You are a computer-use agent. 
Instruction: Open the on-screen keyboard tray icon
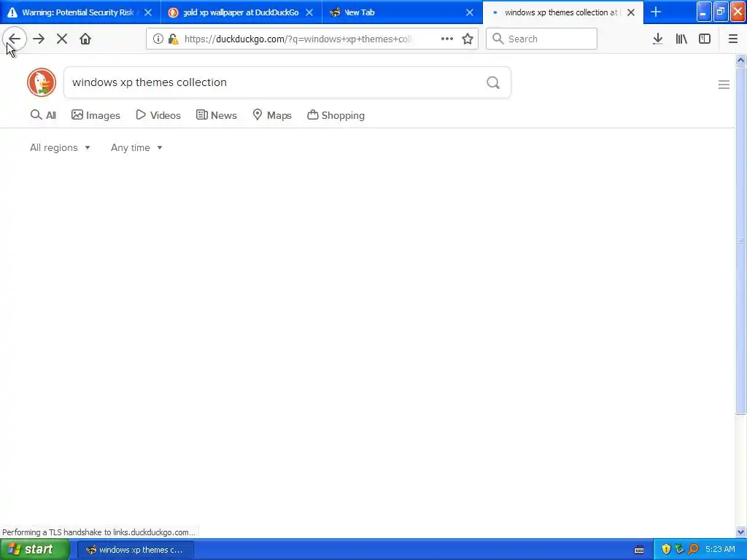[639, 550]
